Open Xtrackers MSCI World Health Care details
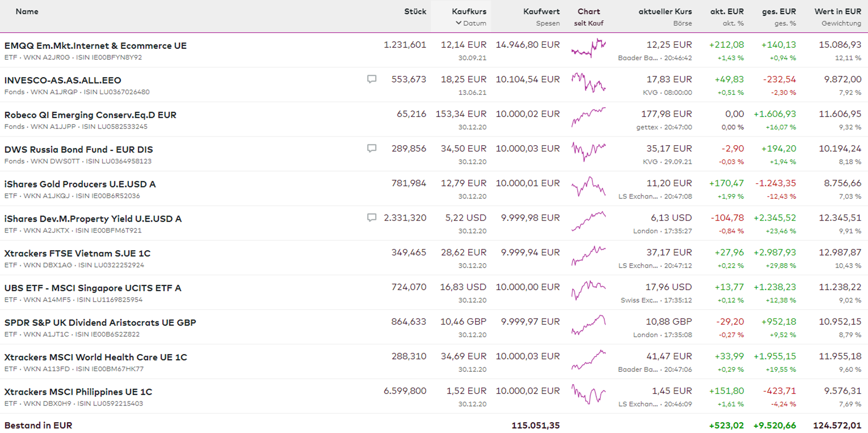 point(96,357)
